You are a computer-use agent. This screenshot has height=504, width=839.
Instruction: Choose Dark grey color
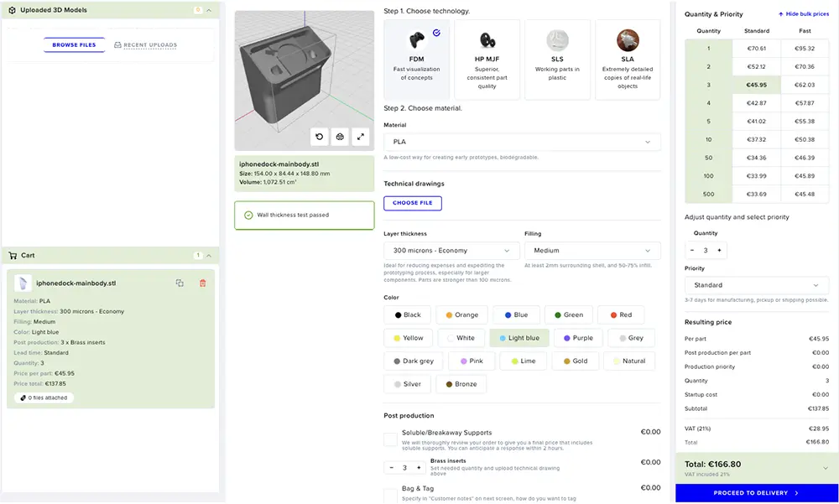click(x=413, y=361)
